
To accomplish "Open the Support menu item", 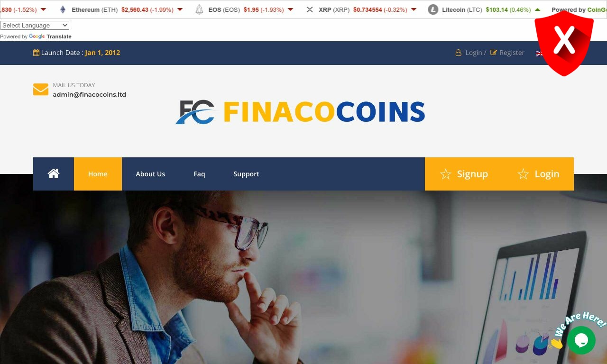I will point(246,174).
